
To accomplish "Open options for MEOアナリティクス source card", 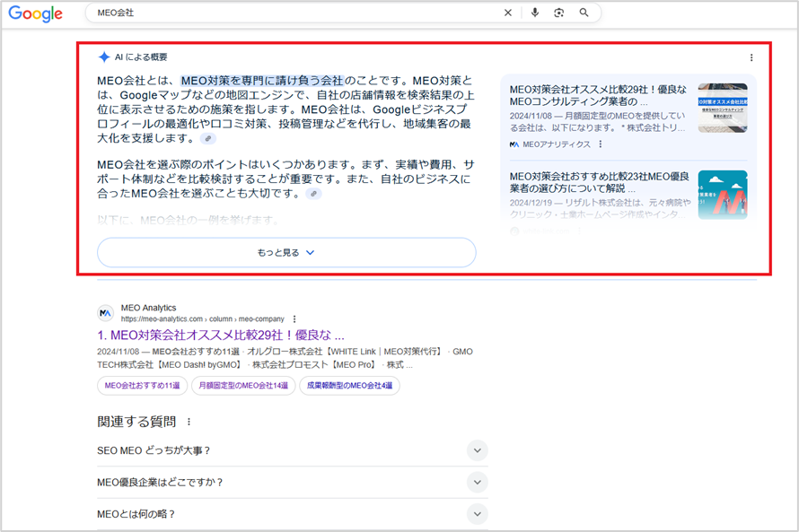I will (x=601, y=144).
